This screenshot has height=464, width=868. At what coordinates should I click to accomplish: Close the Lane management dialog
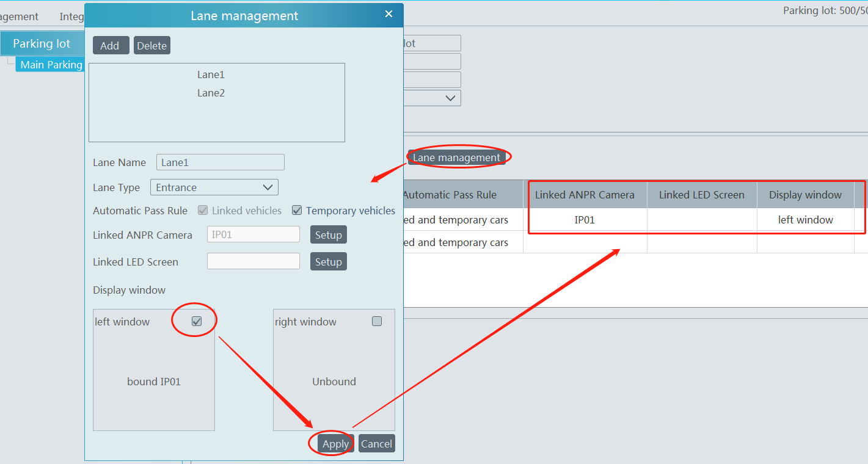coord(388,14)
